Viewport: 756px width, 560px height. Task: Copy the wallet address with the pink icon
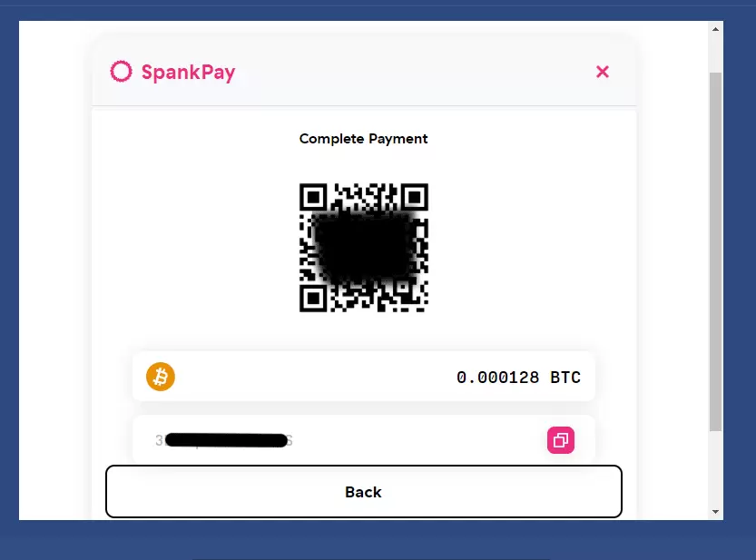coord(560,440)
